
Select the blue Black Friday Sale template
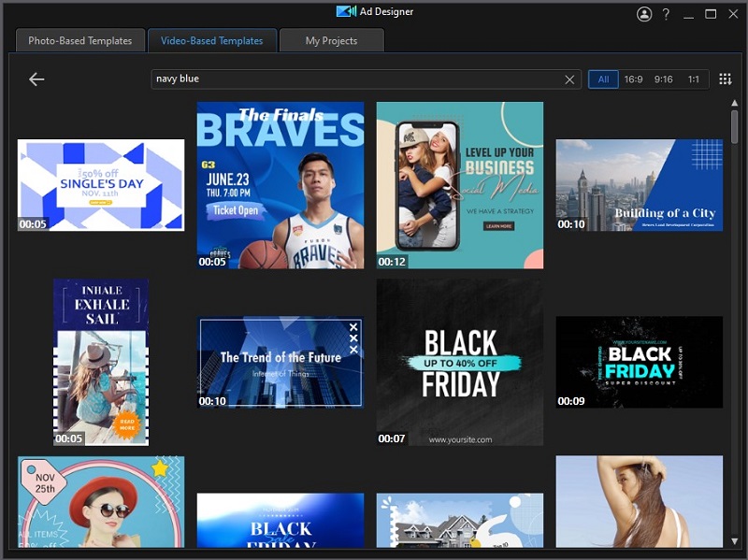(x=280, y=521)
